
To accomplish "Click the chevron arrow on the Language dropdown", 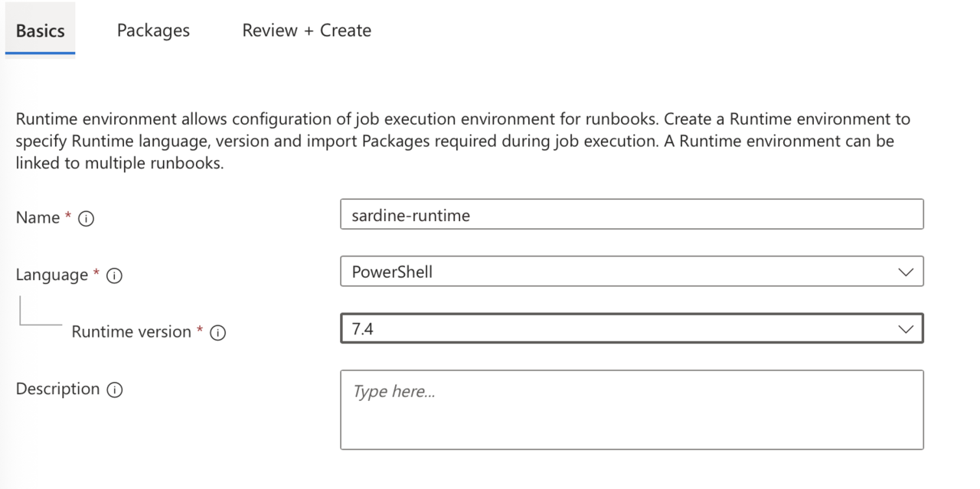I will [906, 272].
